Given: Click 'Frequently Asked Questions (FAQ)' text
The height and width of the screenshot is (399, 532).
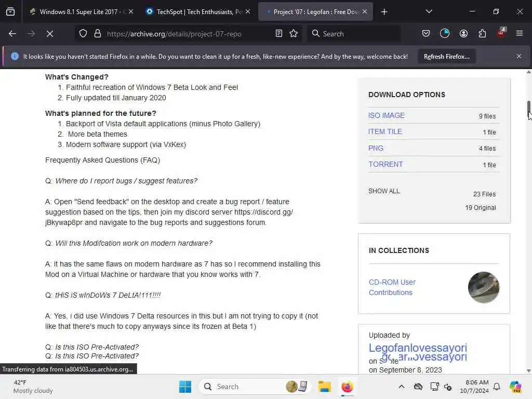Looking at the screenshot, I should 102,160.
